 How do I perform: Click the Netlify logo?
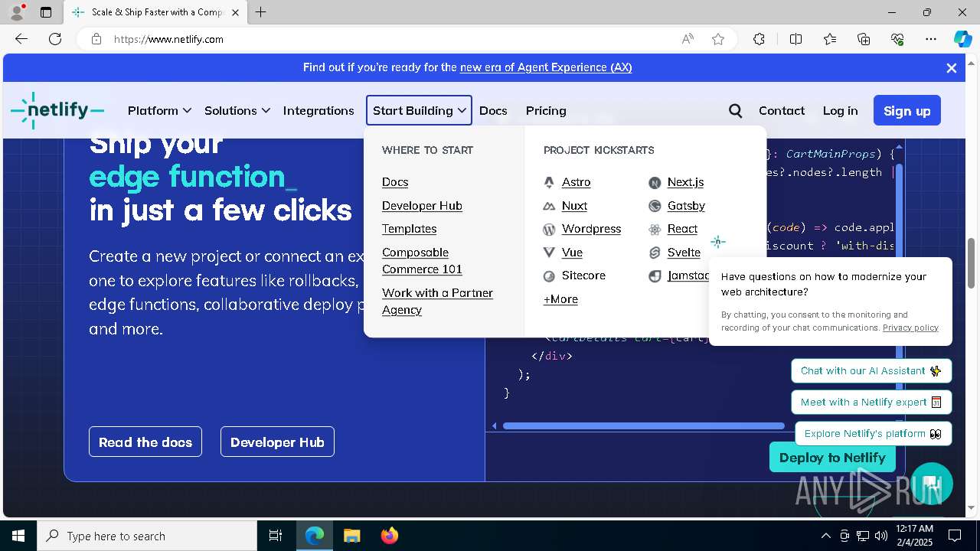click(x=57, y=110)
